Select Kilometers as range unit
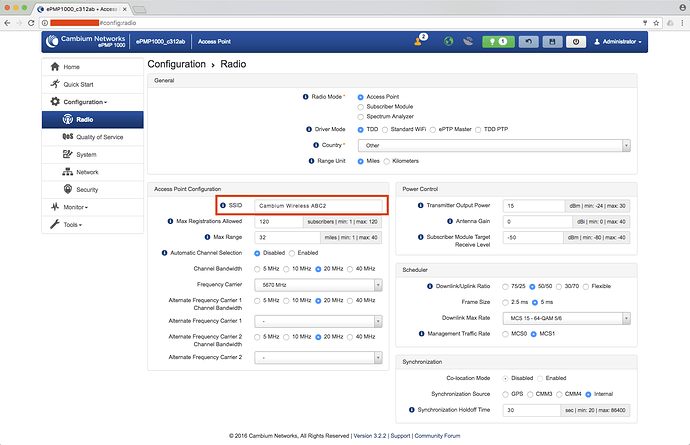Viewport: 690px width, 445px height. (387, 162)
